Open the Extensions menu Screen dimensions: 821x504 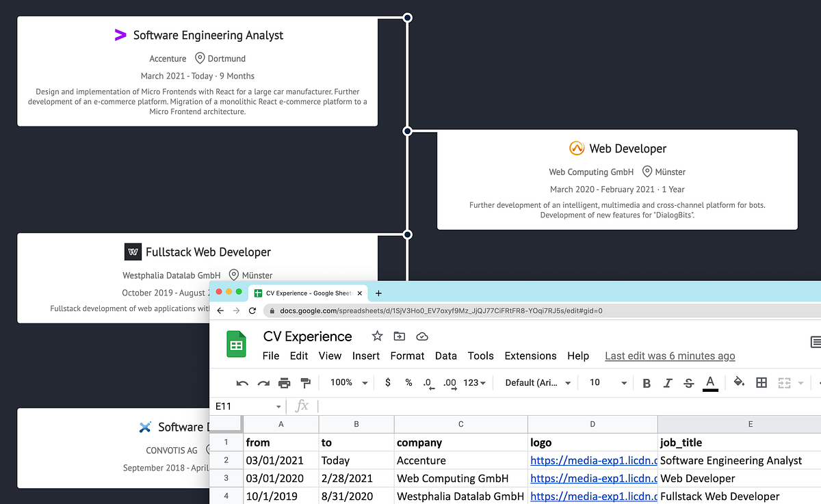tap(530, 356)
